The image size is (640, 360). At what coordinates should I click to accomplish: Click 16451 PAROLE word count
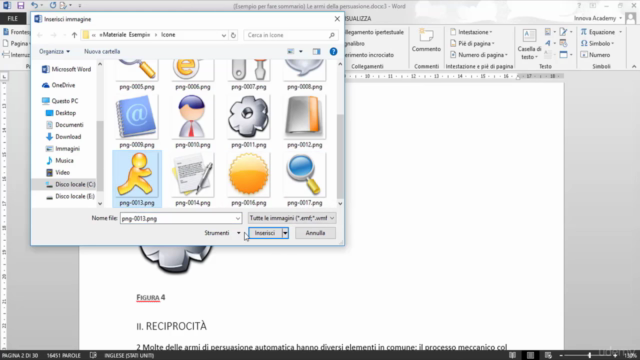[x=64, y=356]
